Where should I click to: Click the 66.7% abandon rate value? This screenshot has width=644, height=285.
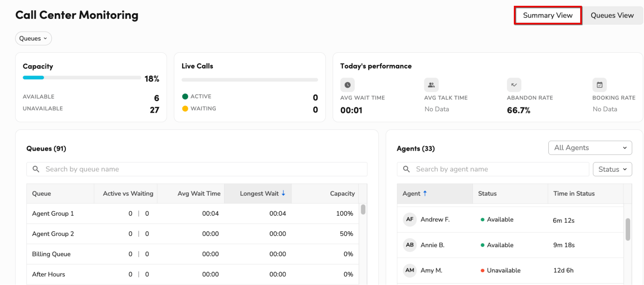pyautogui.click(x=519, y=110)
